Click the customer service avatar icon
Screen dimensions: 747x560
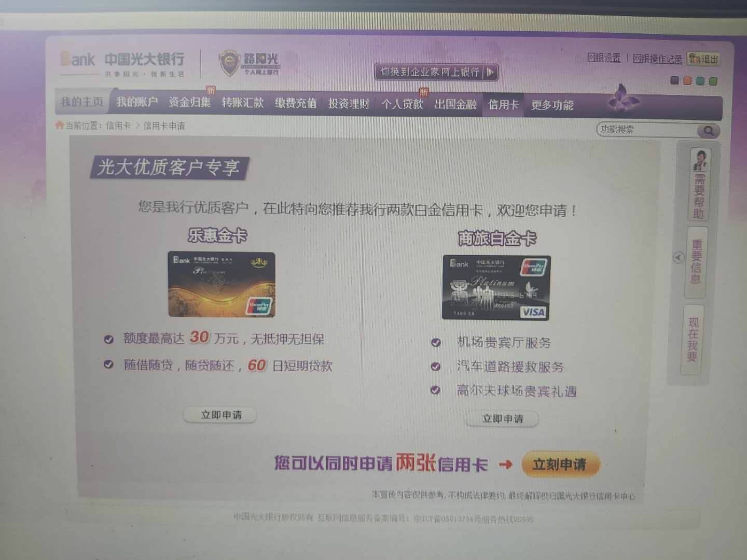(x=700, y=159)
